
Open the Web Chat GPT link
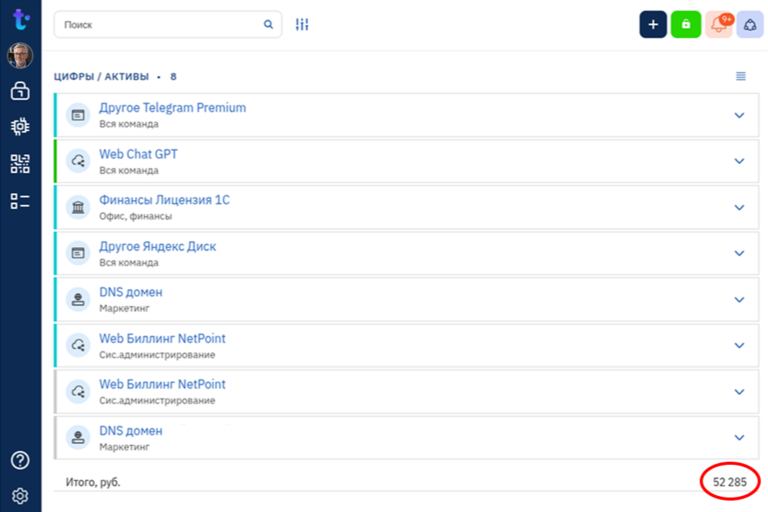(x=138, y=154)
